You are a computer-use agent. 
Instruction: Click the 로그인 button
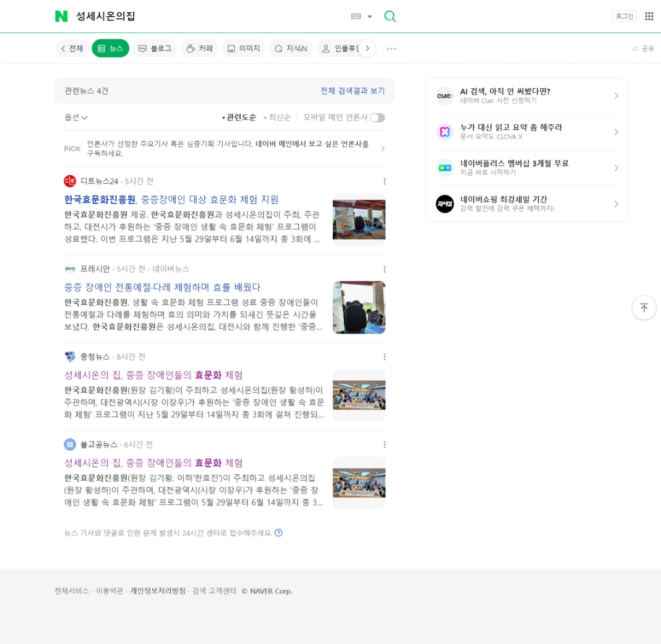[624, 17]
